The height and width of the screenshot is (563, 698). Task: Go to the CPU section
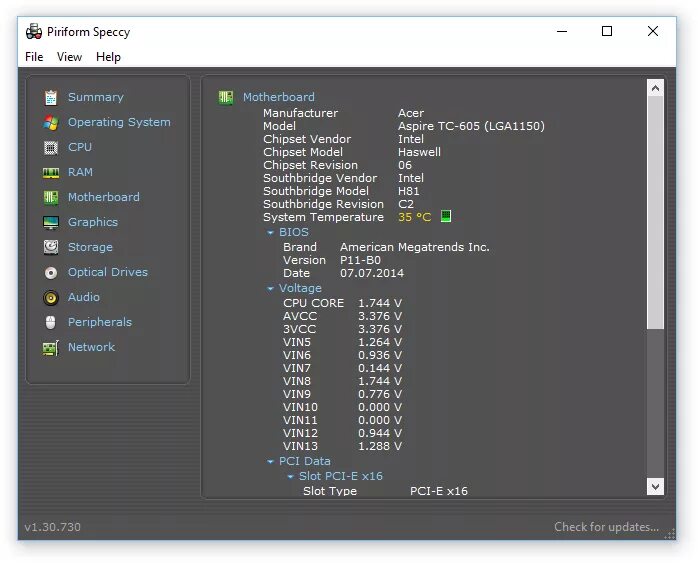click(80, 147)
